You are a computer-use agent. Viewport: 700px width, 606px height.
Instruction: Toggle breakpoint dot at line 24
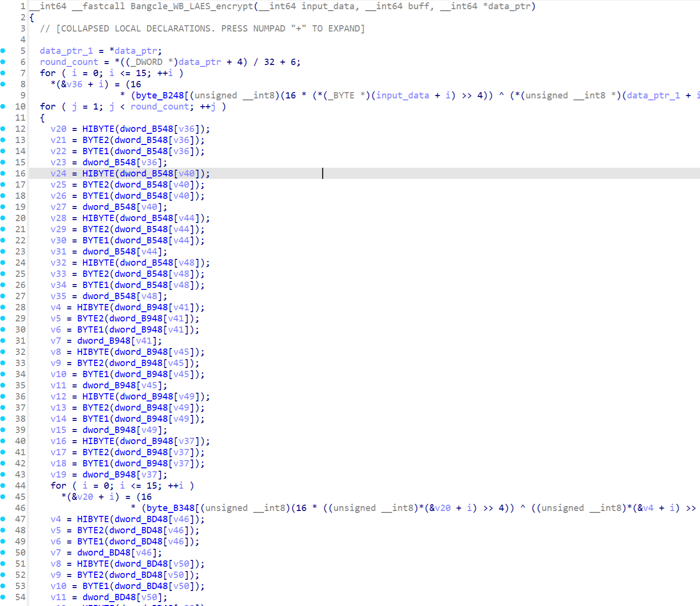click(3, 263)
